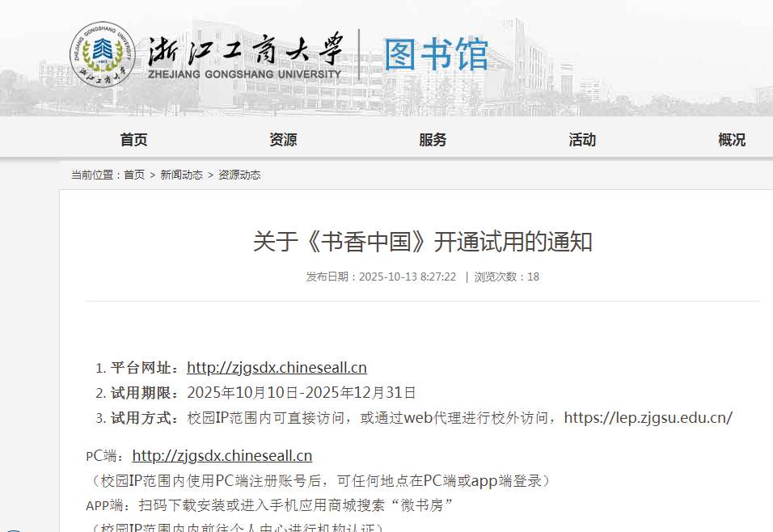The width and height of the screenshot is (773, 532).
Task: Open the PC端 zjgsdx.chineseall.cn link
Action: [x=222, y=456]
